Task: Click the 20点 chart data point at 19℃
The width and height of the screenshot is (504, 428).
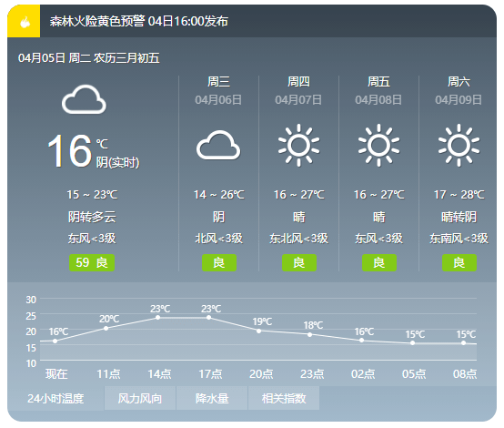Action: [259, 331]
